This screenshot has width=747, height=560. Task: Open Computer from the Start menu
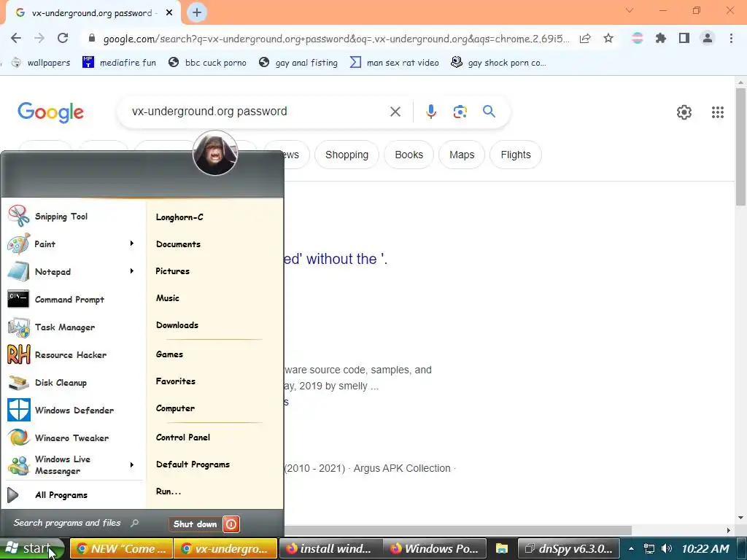[x=175, y=408]
